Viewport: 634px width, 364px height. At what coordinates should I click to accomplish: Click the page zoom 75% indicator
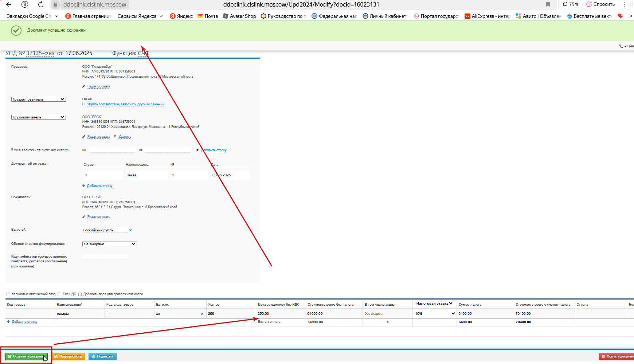(x=571, y=4)
